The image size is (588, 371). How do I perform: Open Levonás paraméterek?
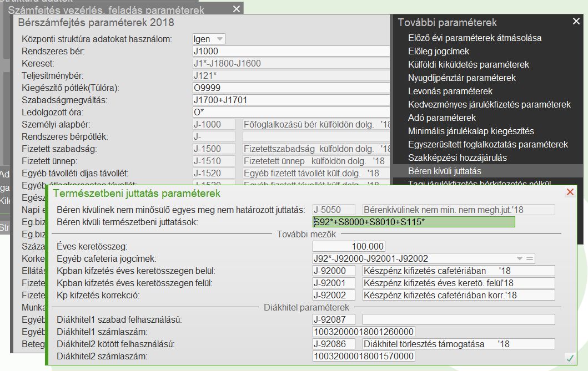pos(450,91)
